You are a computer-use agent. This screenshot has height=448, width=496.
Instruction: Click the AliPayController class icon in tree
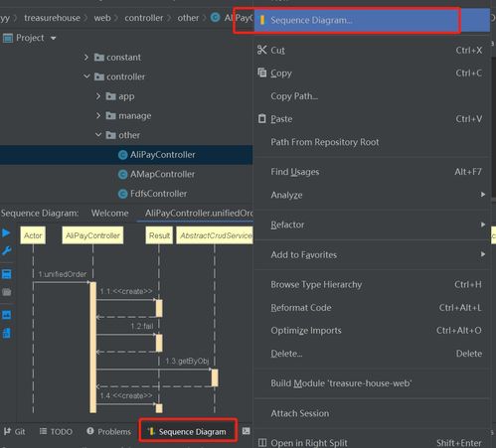[x=122, y=155]
